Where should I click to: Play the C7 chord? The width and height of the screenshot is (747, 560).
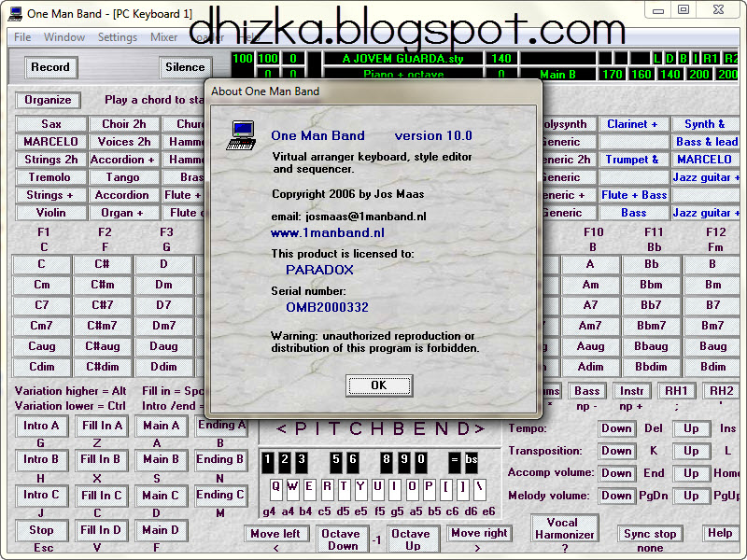coord(42,305)
